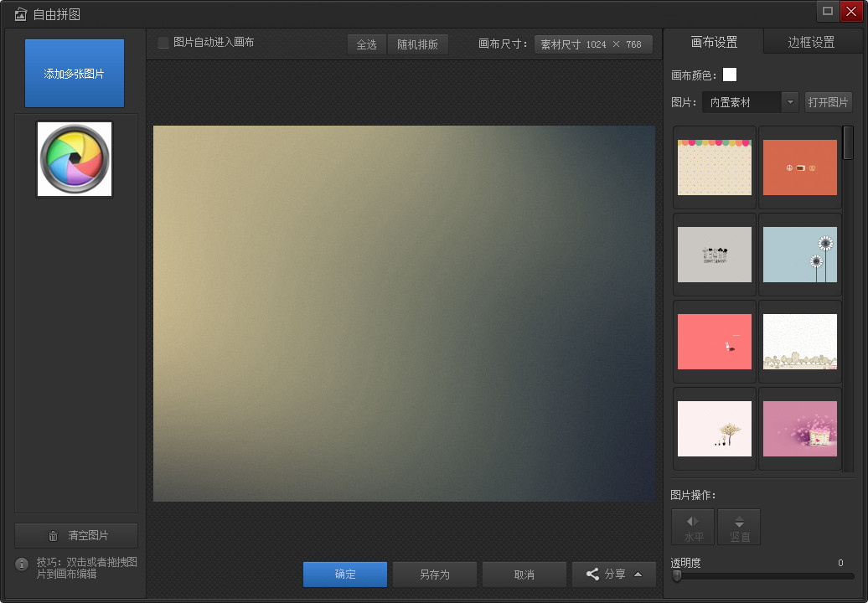Open the white canvas color swatch
This screenshot has height=603, width=868.
pos(730,75)
